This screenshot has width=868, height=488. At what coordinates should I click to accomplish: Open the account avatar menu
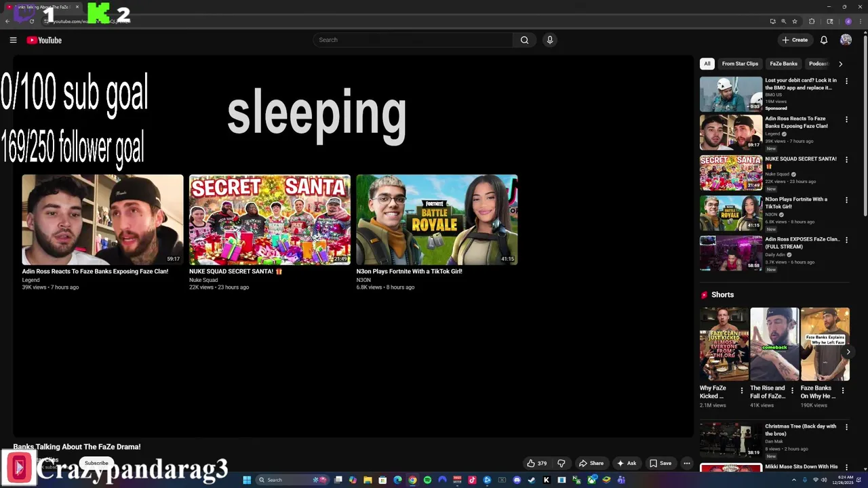coord(846,40)
